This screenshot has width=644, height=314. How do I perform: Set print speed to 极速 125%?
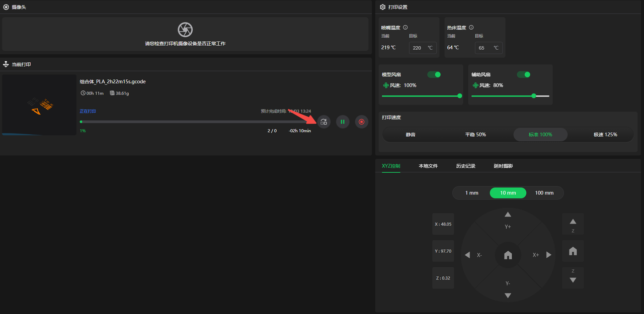[x=605, y=135]
